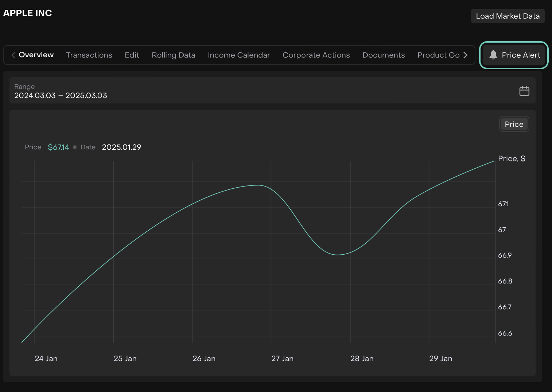The width and height of the screenshot is (552, 392).
Task: Switch to the Documents tab
Action: pos(383,55)
